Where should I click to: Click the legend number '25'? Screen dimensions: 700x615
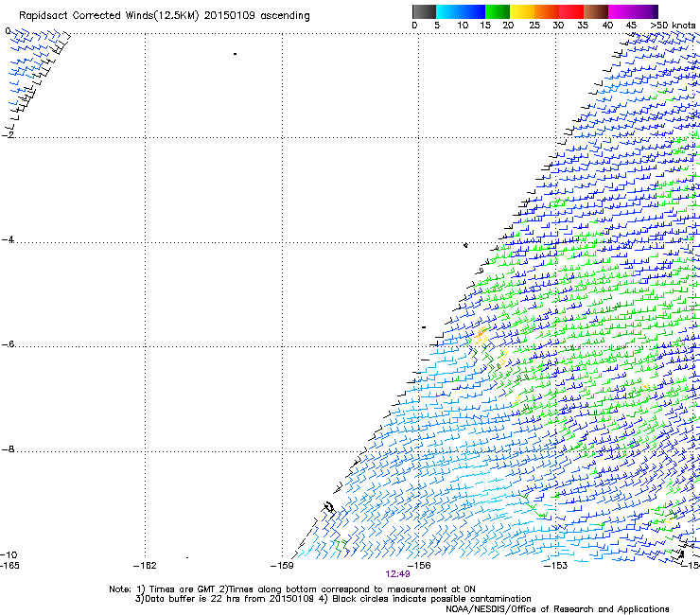tap(534, 26)
